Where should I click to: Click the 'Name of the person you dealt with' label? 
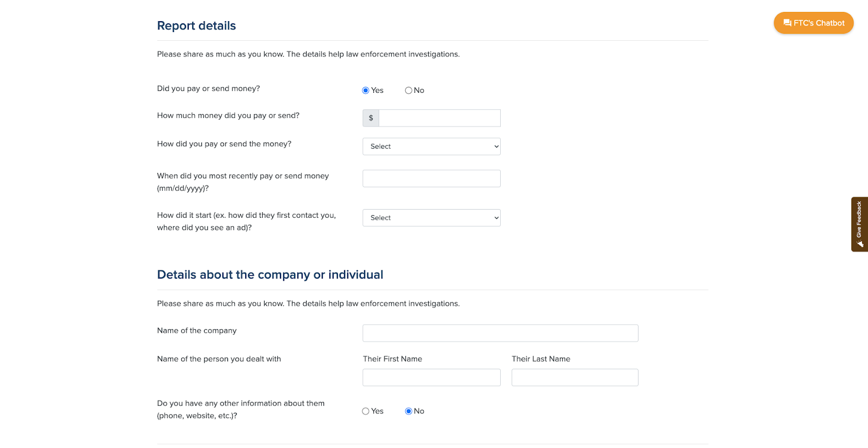[219, 359]
